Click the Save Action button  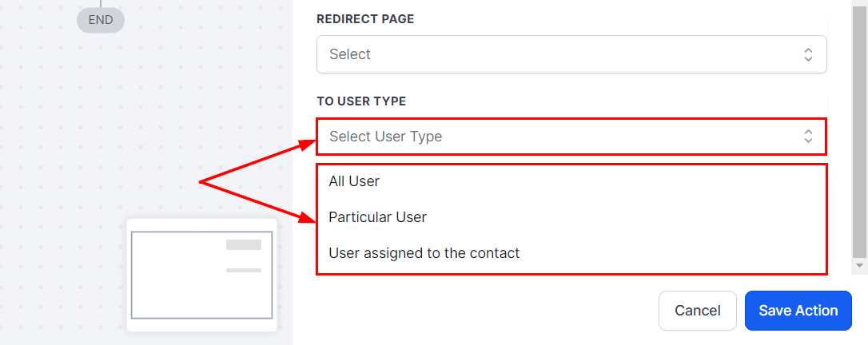(x=798, y=311)
